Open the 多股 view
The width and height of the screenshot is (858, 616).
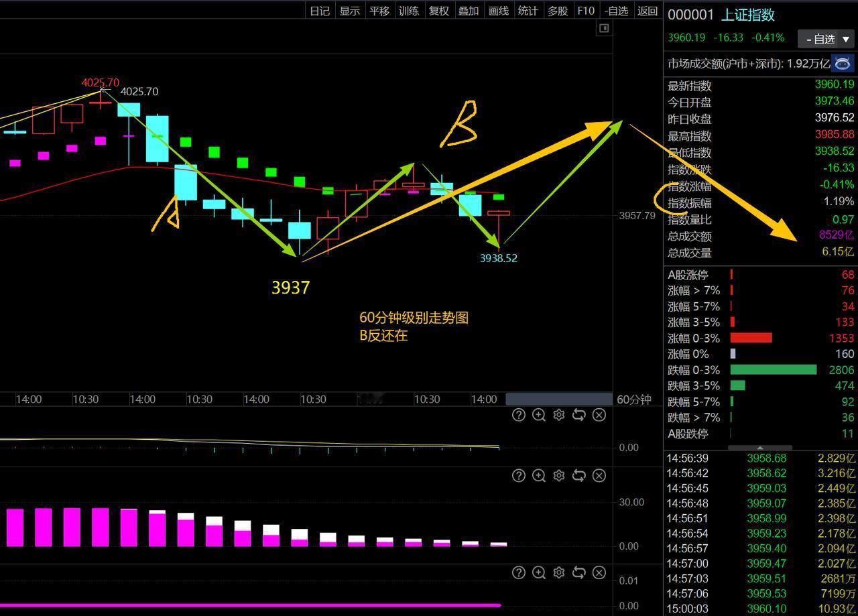pyautogui.click(x=558, y=11)
